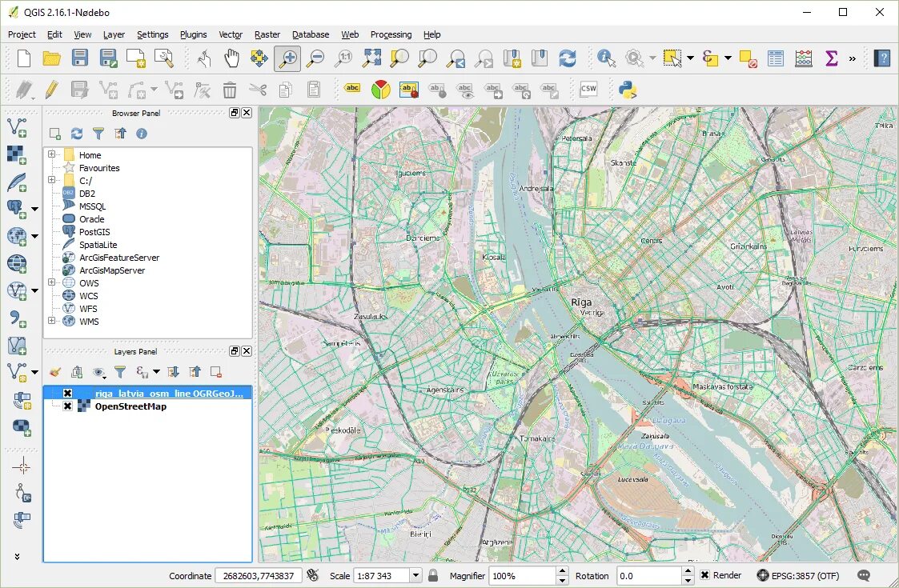This screenshot has width=899, height=588.
Task: Open the attribute table icon
Action: 775,58
